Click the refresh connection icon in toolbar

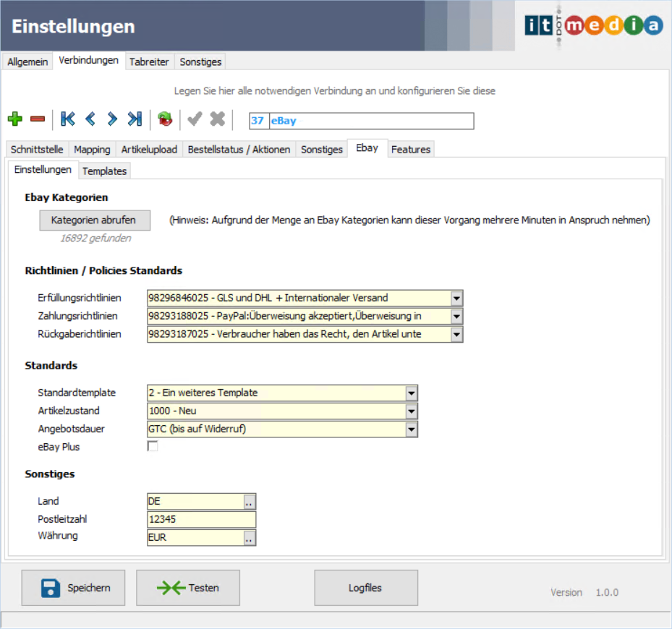coord(165,119)
